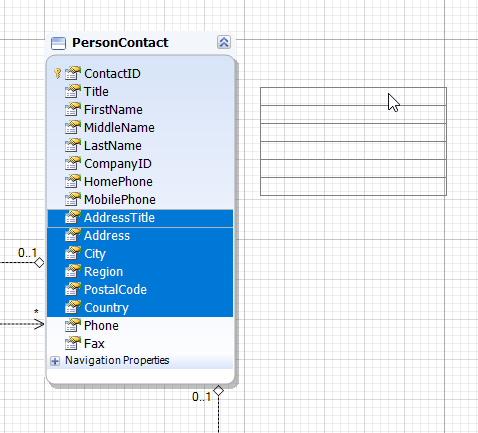Screen dimensions: 478x433
Task: Click the property icon next to Region
Action: click(73, 271)
